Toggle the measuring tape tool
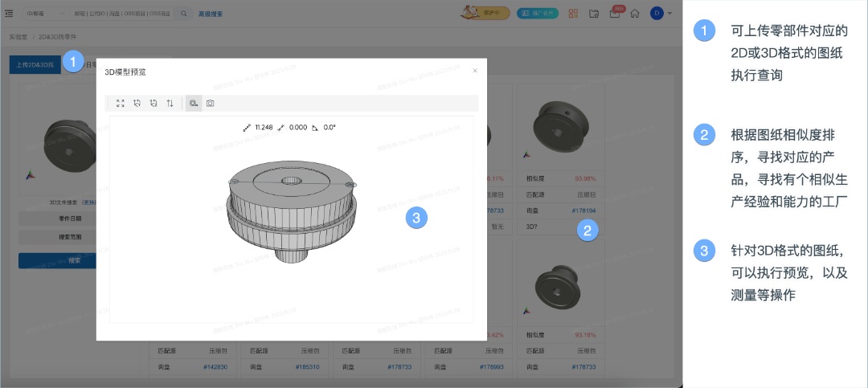The image size is (868, 388). pos(194,103)
